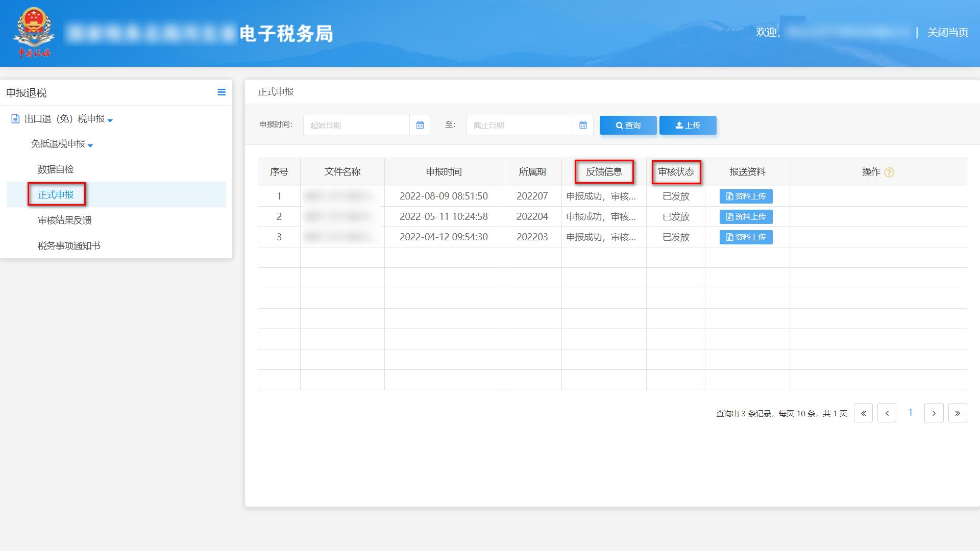The image size is (980, 551).
Task: Click the help question mark icon next to 操作
Action: point(889,172)
